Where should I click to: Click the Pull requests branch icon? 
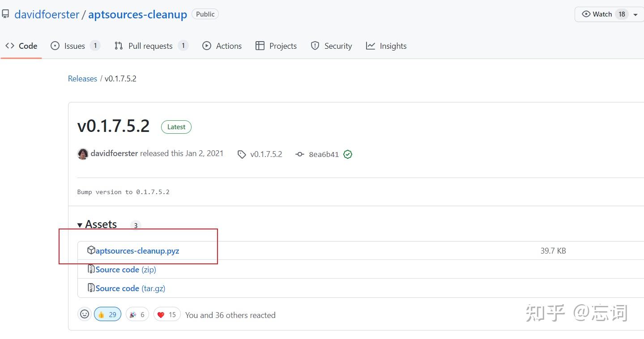coord(119,46)
